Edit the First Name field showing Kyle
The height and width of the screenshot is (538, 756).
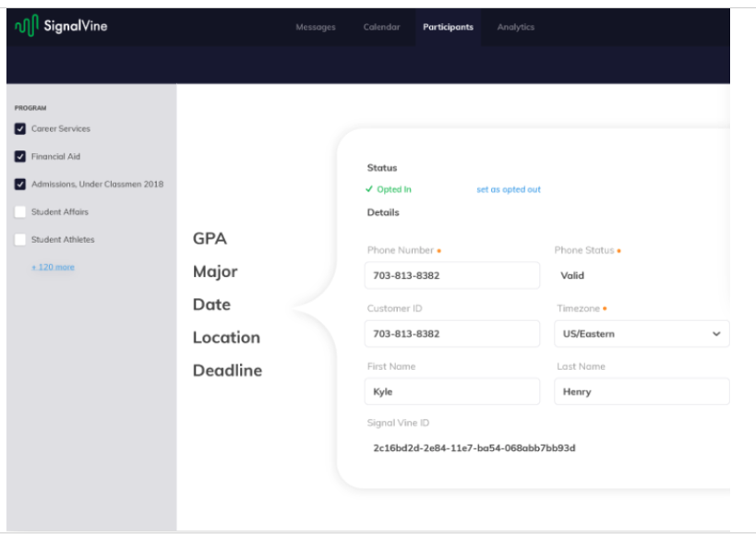[x=452, y=391]
